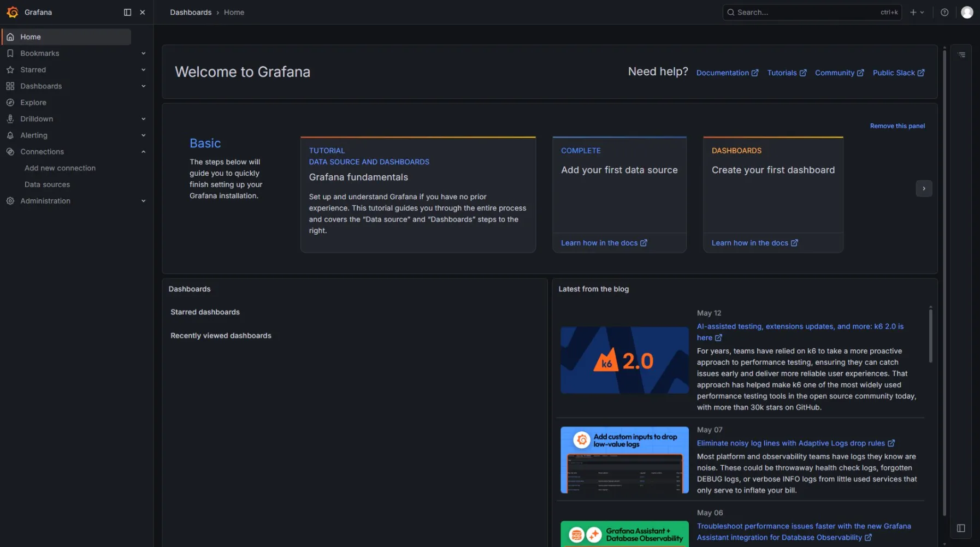Expand the Alerting section chevron

click(144, 135)
